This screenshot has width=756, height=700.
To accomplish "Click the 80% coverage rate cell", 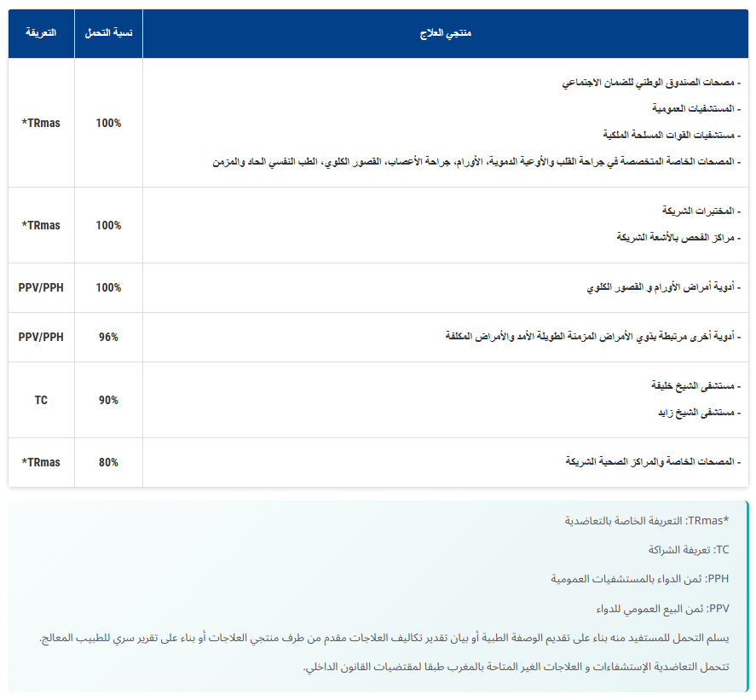I will [x=108, y=462].
